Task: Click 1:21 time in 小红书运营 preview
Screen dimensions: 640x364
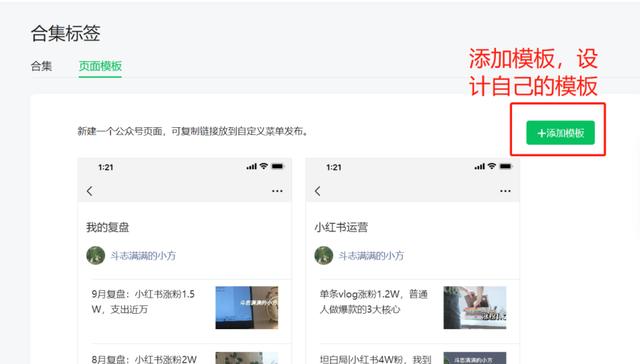Action: pos(333,167)
